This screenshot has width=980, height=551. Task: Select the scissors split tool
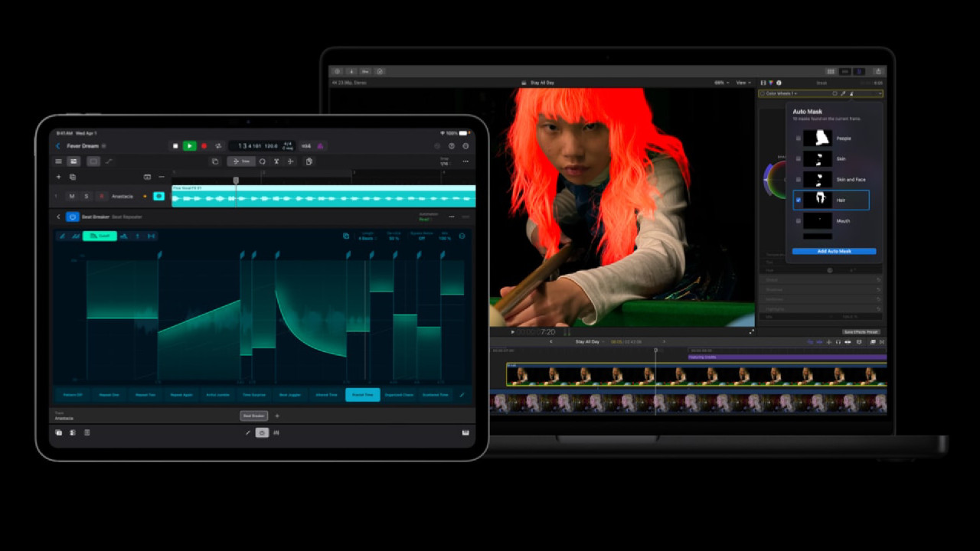tap(276, 161)
